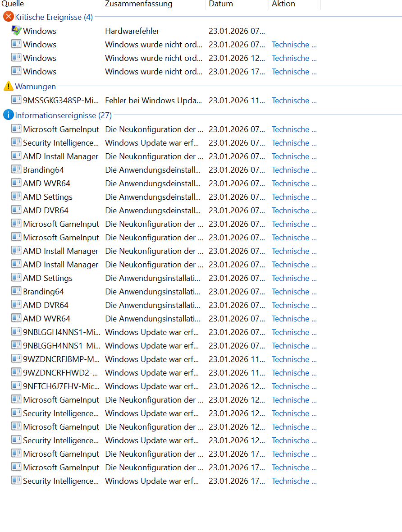
Task: Click icon of AMD Settings Anwendungsdeinstall... row
Action: [x=16, y=196]
